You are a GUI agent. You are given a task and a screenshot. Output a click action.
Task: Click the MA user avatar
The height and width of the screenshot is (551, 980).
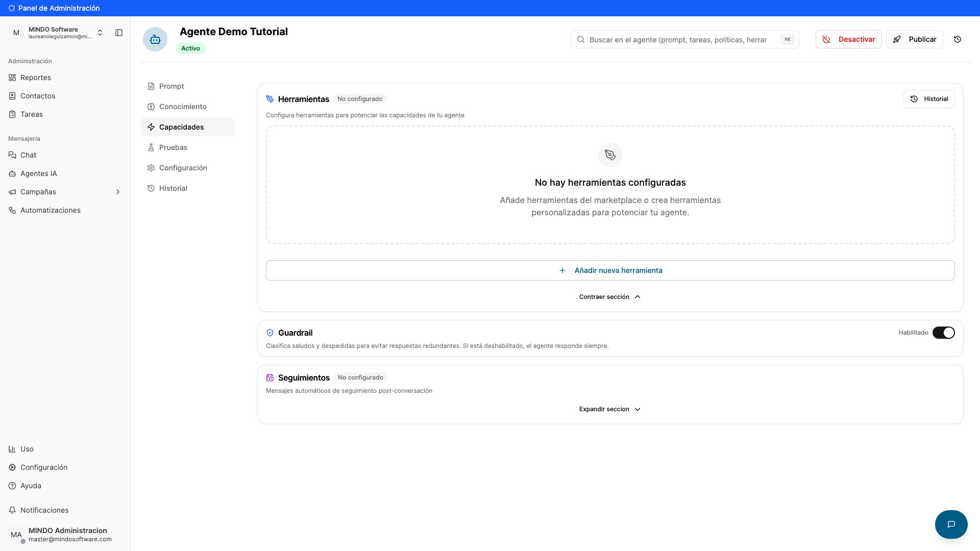[x=16, y=535]
